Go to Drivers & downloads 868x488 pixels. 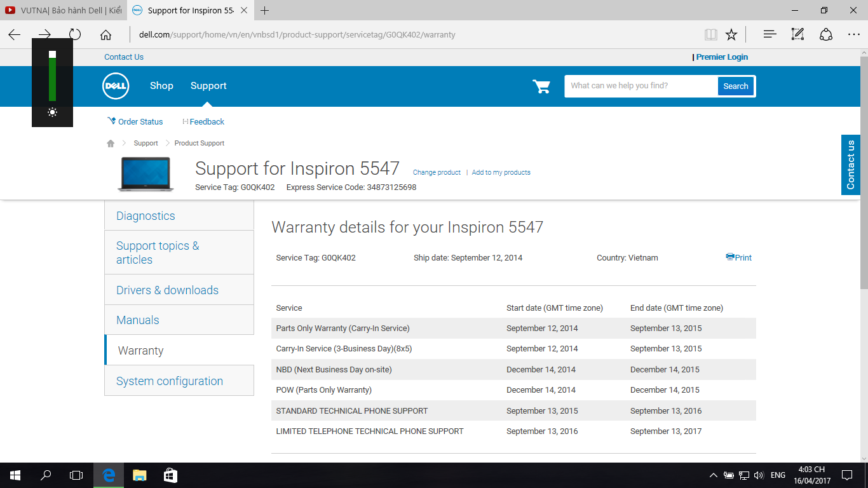(x=179, y=290)
